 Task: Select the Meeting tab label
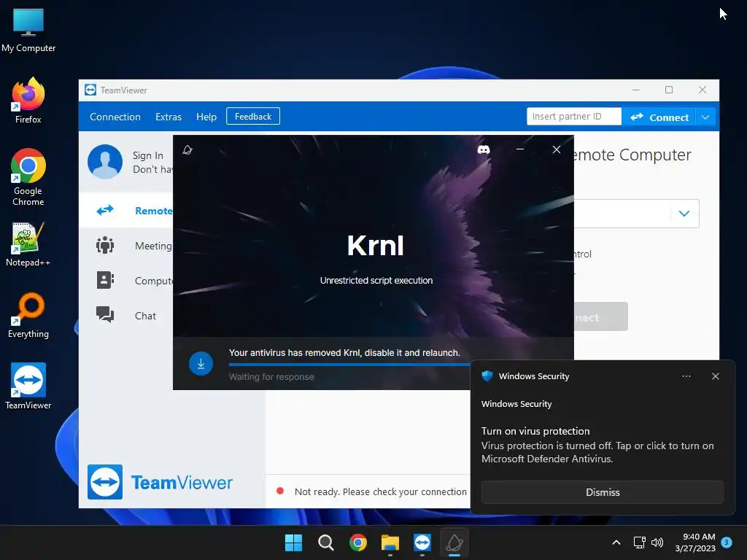(153, 246)
